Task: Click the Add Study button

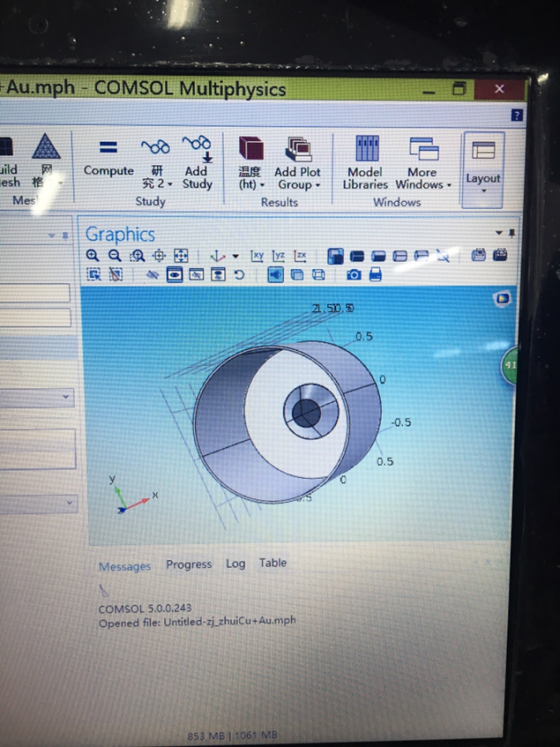Action: [x=197, y=164]
